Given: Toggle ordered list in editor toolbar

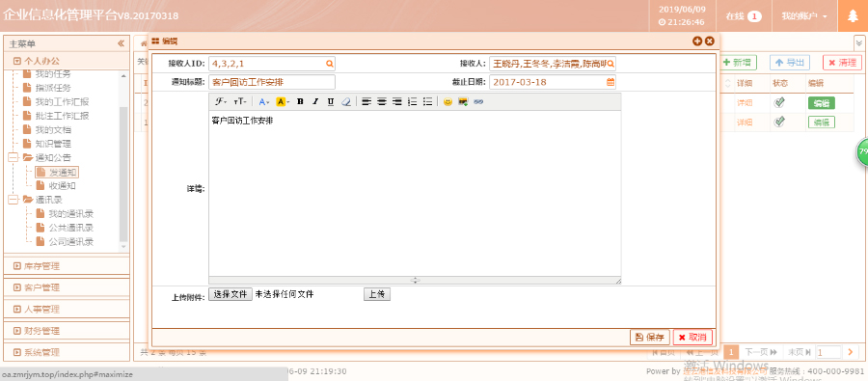Looking at the screenshot, I should pos(412,102).
